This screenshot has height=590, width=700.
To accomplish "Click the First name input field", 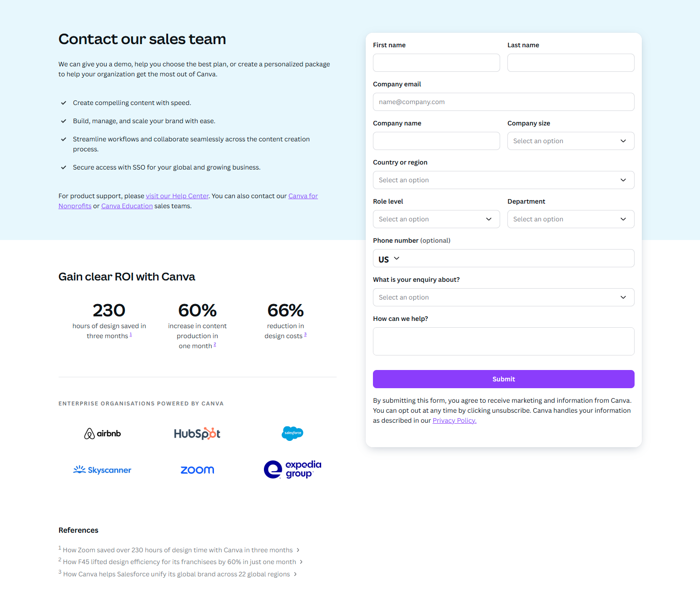I will (x=436, y=63).
